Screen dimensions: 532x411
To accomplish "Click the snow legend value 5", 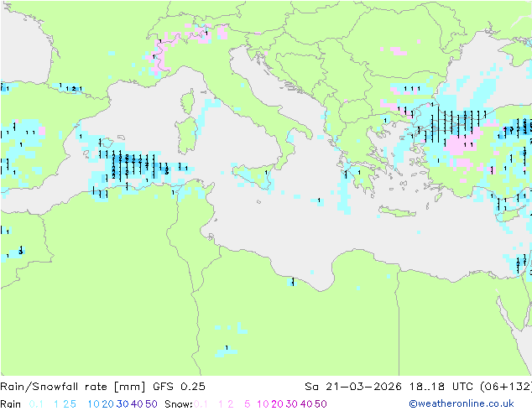I will [248, 404].
